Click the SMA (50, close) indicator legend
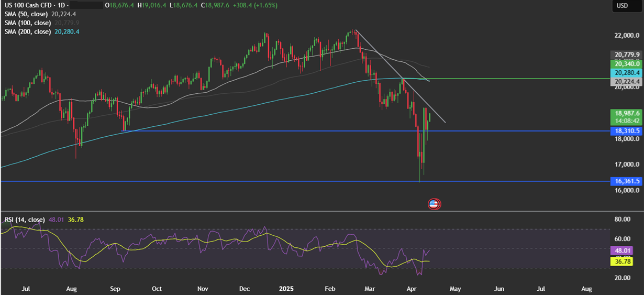The height and width of the screenshot is (295, 644). click(27, 14)
